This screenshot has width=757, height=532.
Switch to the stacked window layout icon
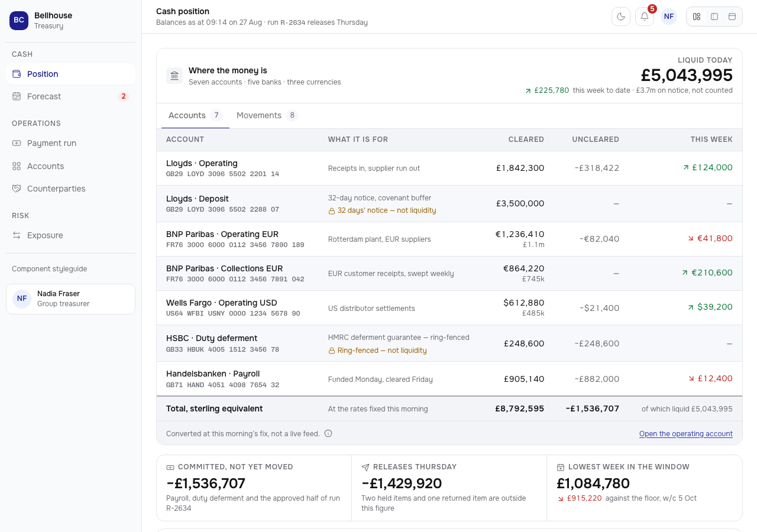pos(732,17)
